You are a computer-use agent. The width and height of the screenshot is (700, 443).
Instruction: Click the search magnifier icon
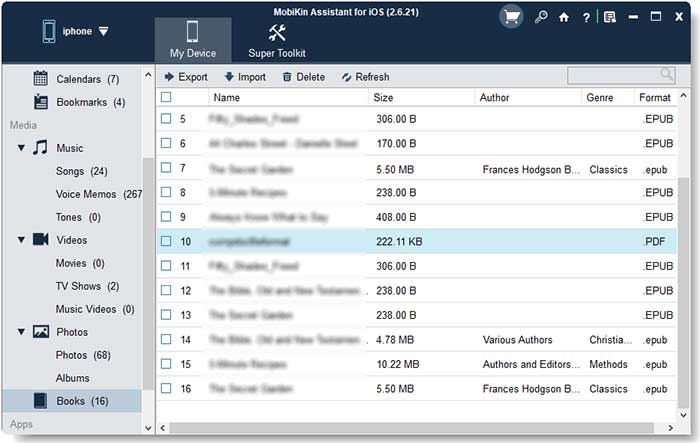(666, 75)
